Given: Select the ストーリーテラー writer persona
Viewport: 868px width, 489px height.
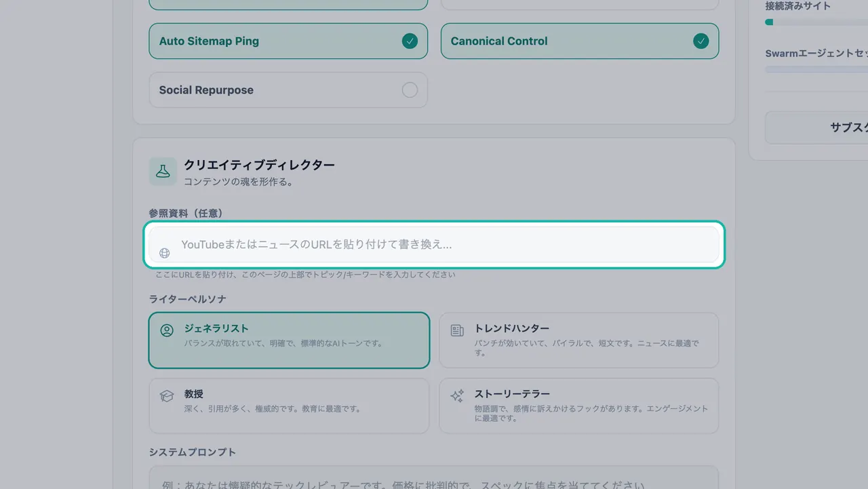Looking at the screenshot, I should [579, 406].
